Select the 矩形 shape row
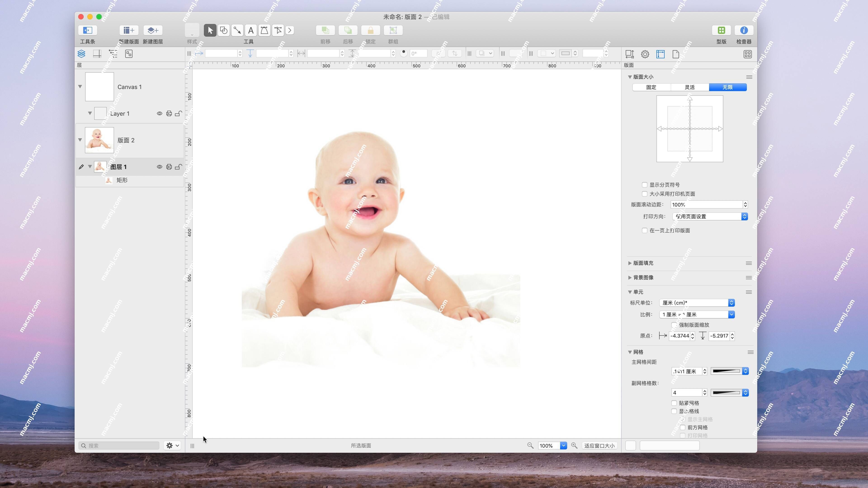Image resolution: width=868 pixels, height=488 pixels. click(130, 180)
